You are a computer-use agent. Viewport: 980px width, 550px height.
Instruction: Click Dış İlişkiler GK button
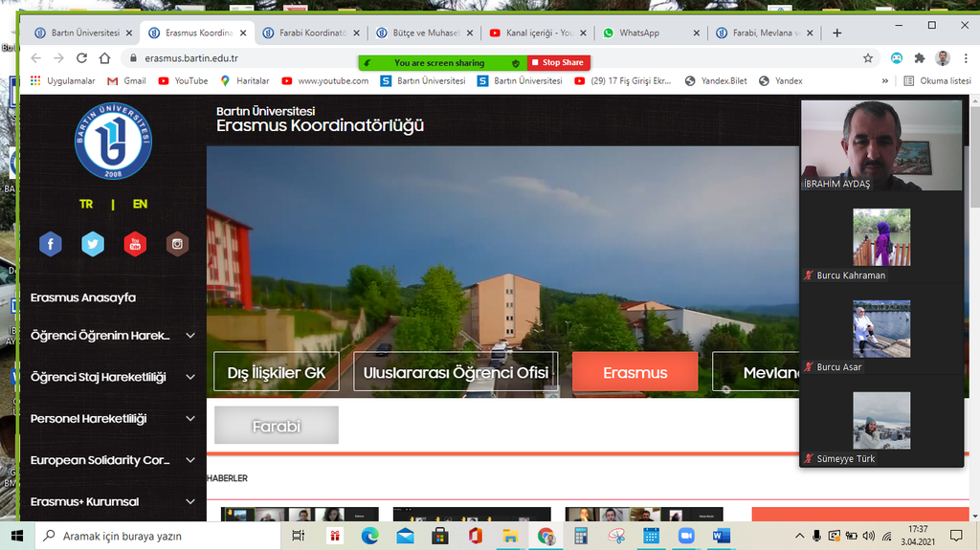[x=277, y=372]
